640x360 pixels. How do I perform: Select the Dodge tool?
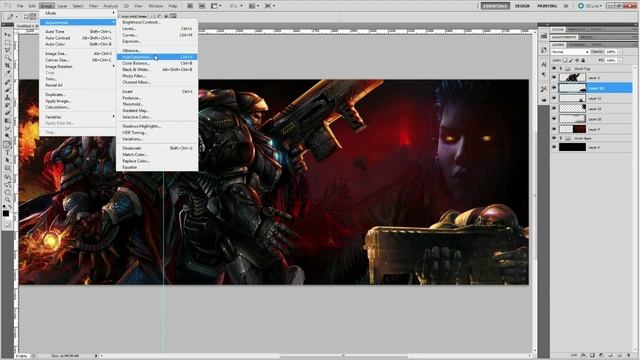pyautogui.click(x=7, y=137)
